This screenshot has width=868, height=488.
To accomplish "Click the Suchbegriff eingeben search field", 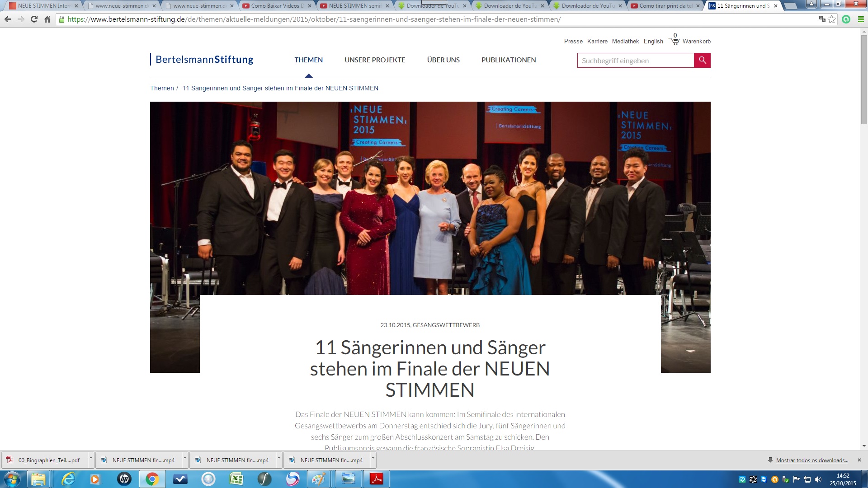I will tap(635, 61).
